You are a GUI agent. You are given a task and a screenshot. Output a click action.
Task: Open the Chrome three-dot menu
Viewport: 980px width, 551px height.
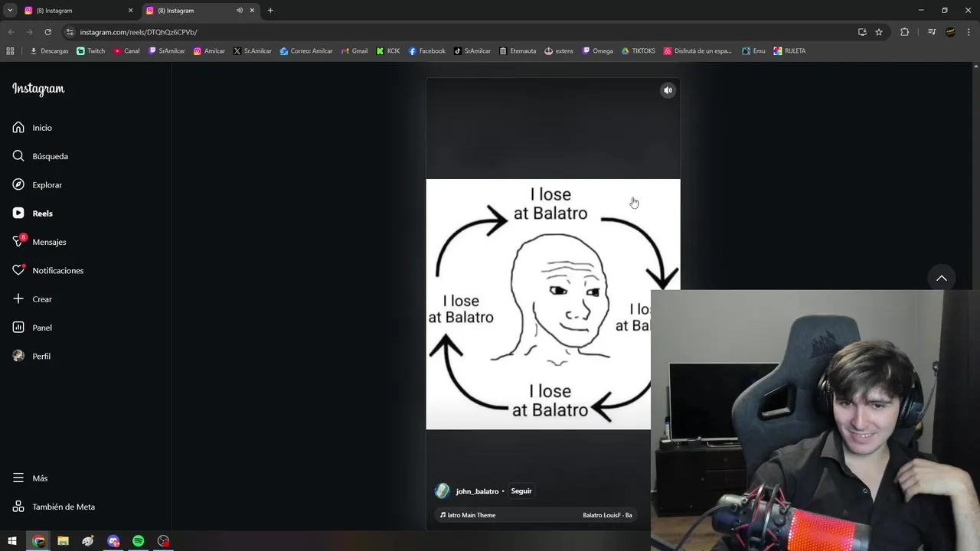[x=969, y=32]
